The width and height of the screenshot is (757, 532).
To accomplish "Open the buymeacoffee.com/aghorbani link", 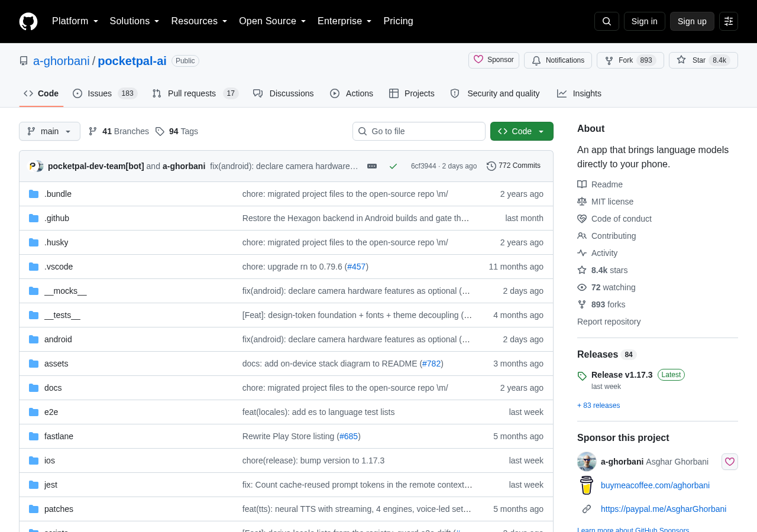I will 655,485.
